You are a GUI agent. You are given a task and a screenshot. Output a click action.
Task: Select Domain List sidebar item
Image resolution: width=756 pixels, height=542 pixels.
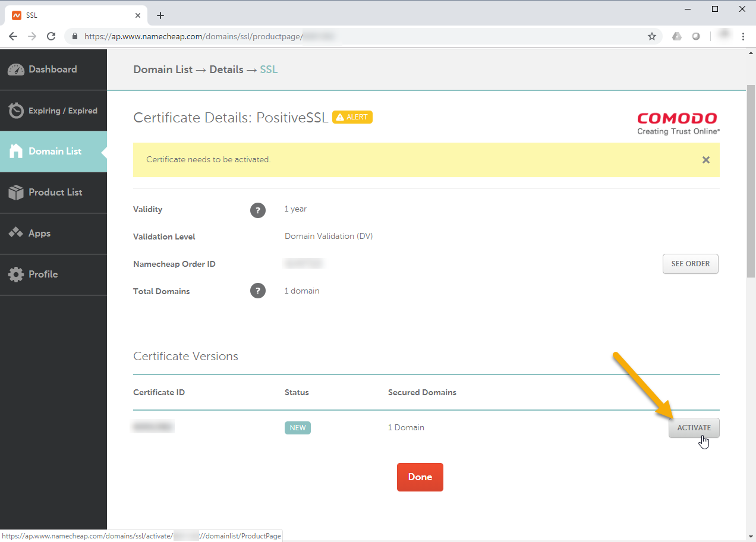[x=53, y=152]
